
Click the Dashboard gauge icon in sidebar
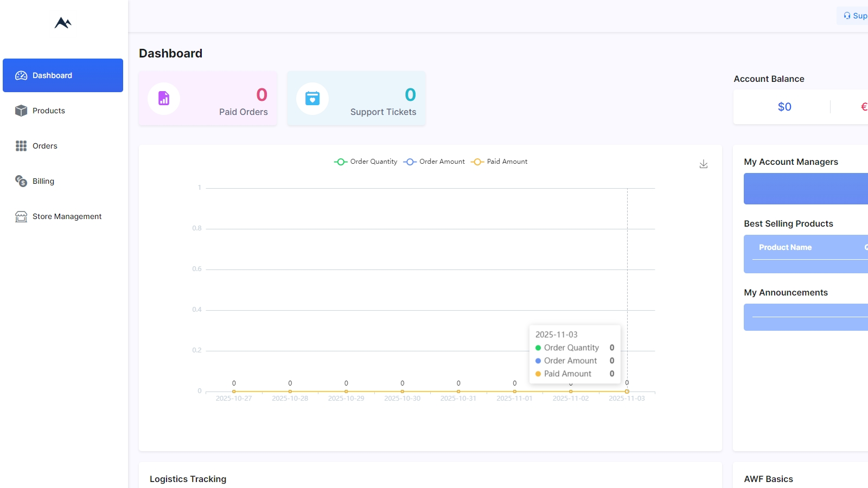pos(21,75)
